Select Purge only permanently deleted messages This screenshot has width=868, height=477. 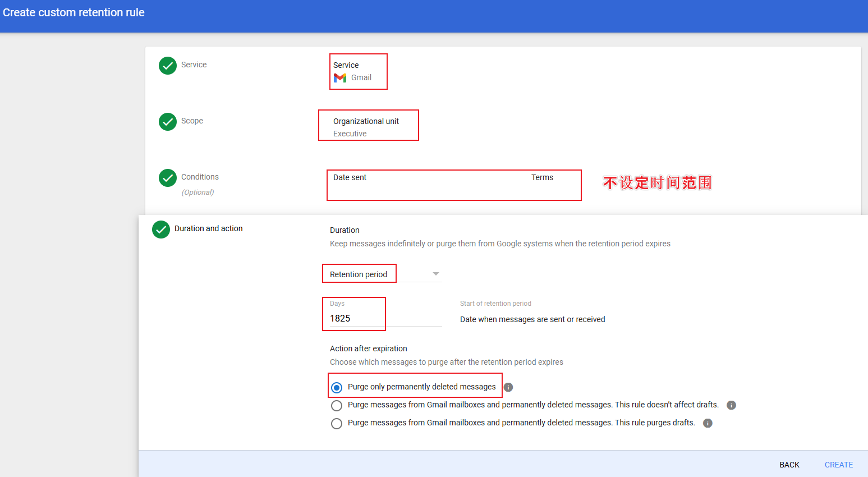click(x=337, y=388)
